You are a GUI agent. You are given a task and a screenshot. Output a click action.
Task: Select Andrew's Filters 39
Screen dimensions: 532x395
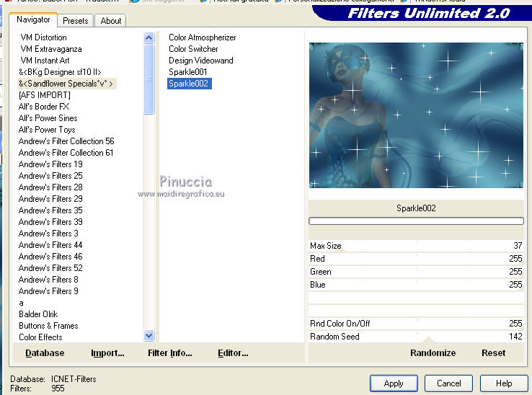point(50,222)
